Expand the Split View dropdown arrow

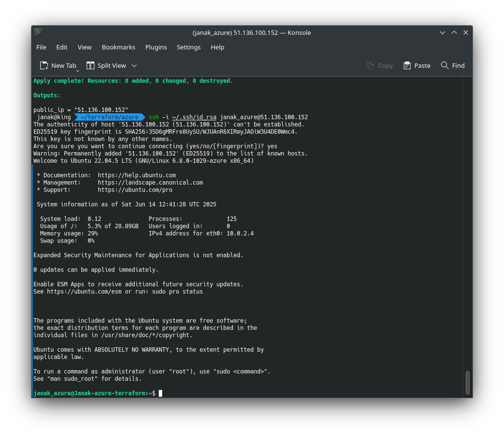click(134, 65)
